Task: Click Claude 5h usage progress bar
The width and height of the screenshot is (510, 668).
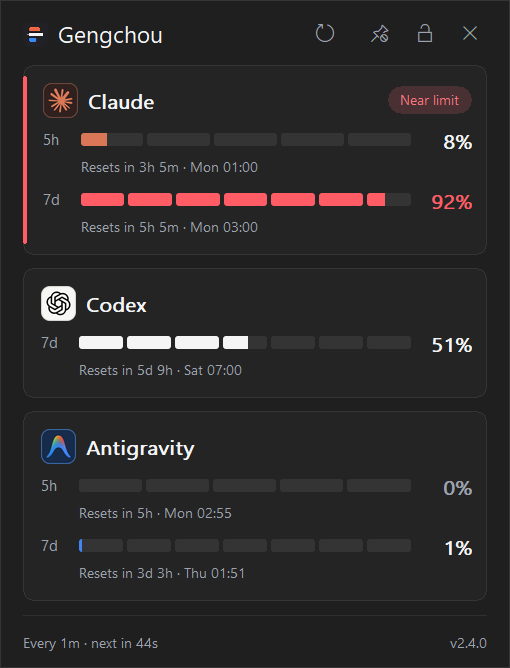Action: [246, 139]
